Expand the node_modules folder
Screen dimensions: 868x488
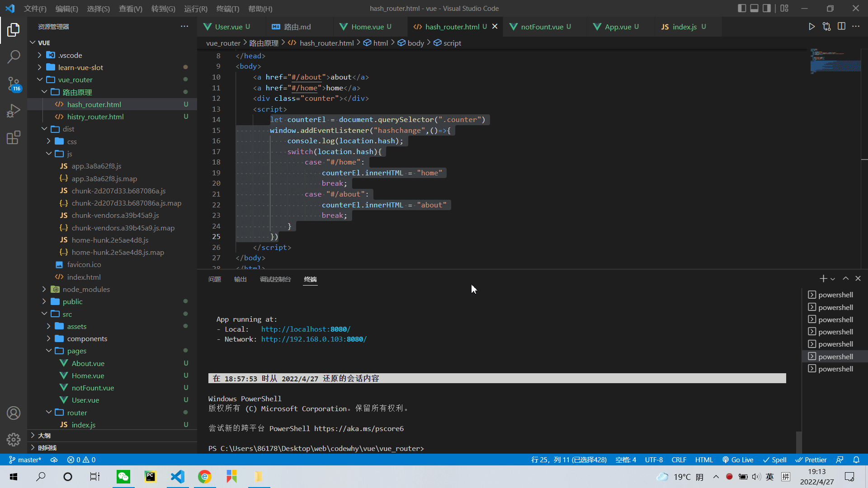(112, 289)
